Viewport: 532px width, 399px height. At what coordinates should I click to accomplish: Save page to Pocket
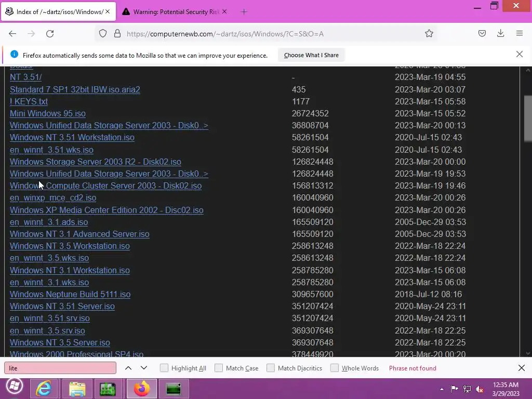click(x=482, y=33)
